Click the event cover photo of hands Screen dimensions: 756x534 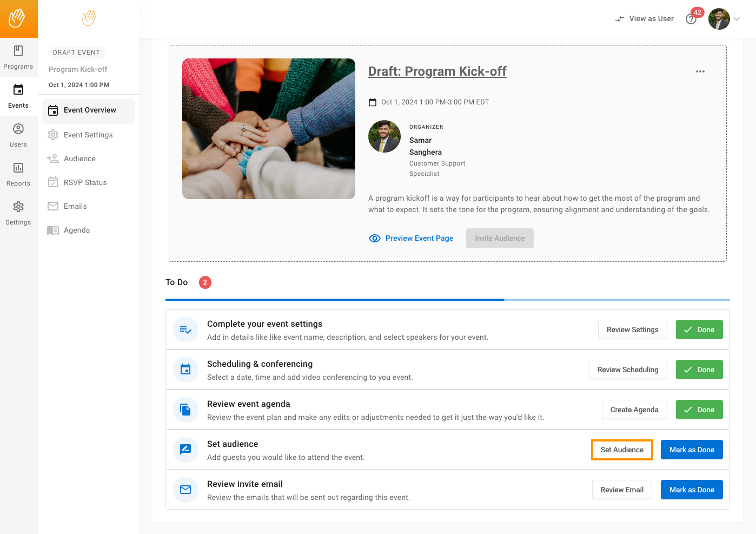click(269, 129)
